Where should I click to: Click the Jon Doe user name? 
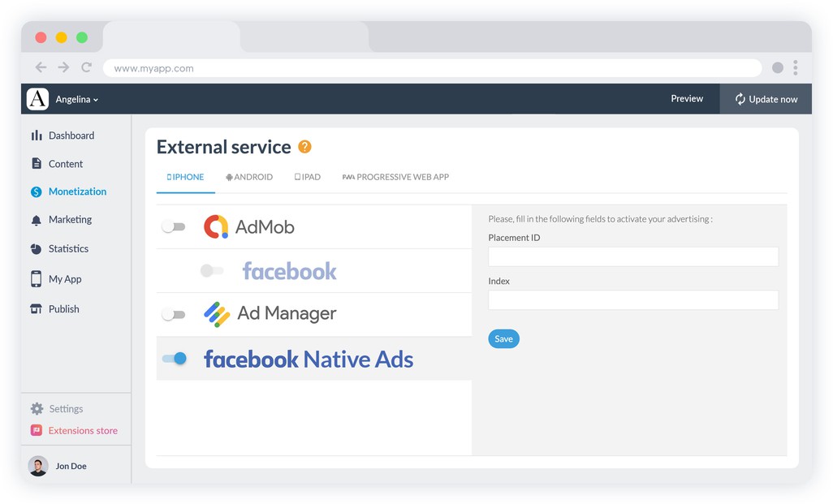(x=71, y=466)
